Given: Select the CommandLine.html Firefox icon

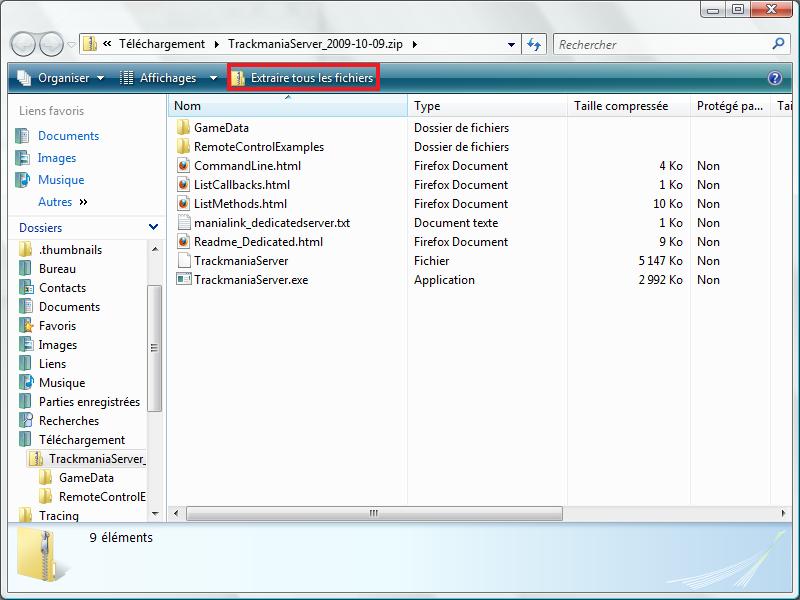Looking at the screenshot, I should click(x=184, y=165).
